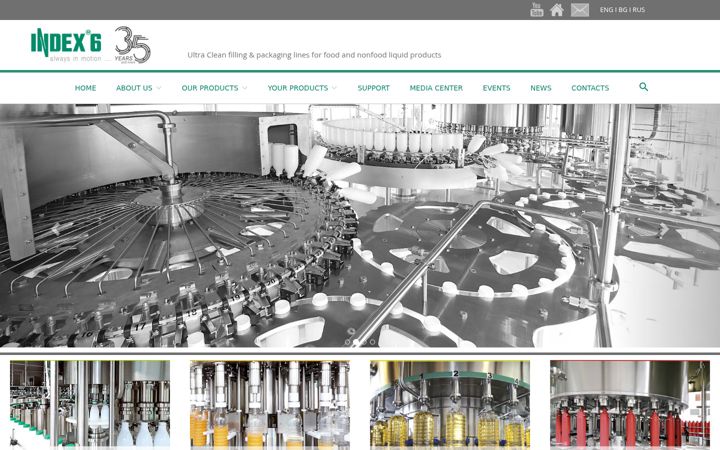The image size is (720, 450).
Task: Open the YouTube channel icon
Action: pyautogui.click(x=536, y=9)
